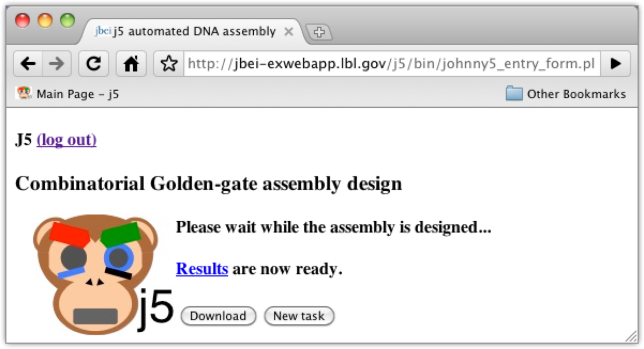
Task: Click the Download button
Action: point(218,316)
